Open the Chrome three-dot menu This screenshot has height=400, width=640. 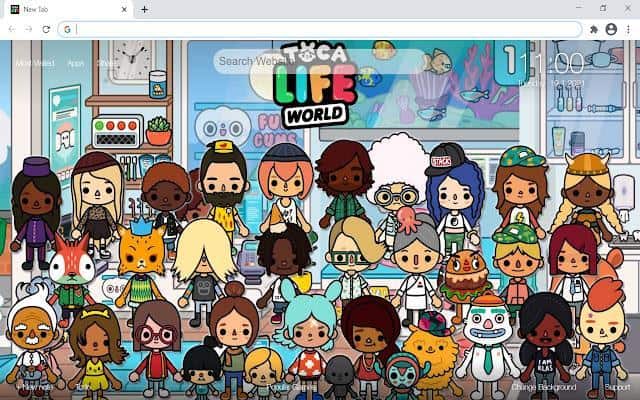628,29
